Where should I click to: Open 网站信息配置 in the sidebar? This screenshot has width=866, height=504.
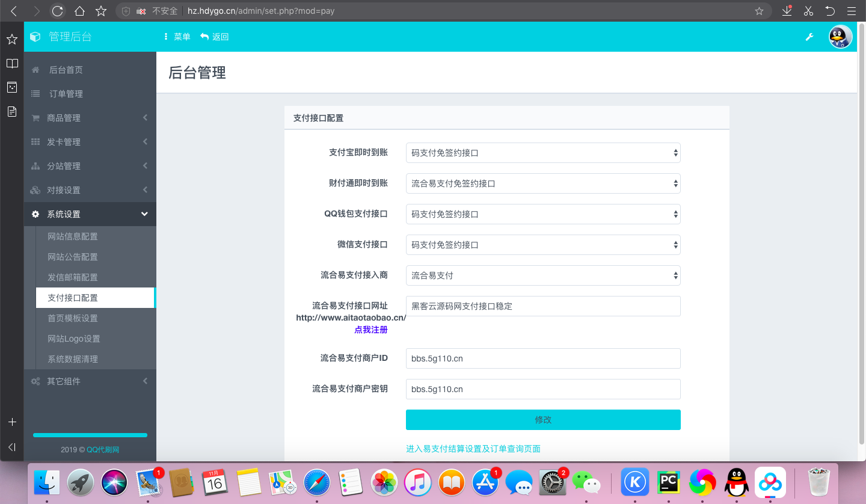point(73,236)
